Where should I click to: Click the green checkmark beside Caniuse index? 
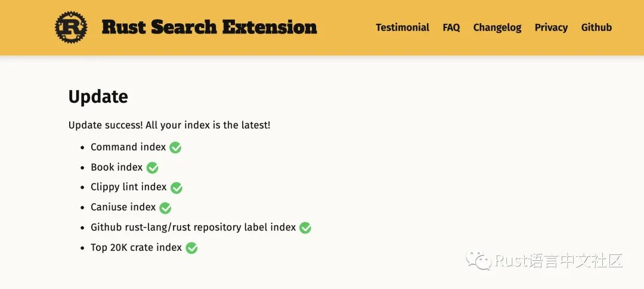tap(165, 208)
